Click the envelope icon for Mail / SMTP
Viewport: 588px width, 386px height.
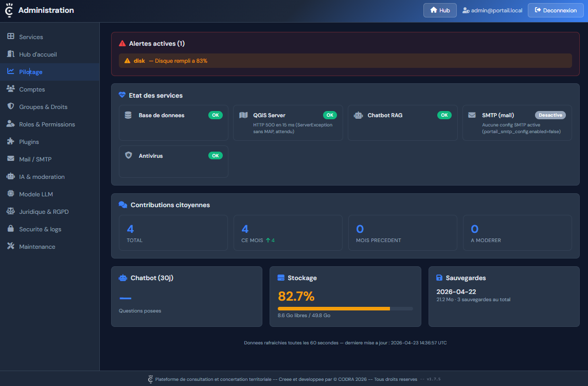pos(10,159)
